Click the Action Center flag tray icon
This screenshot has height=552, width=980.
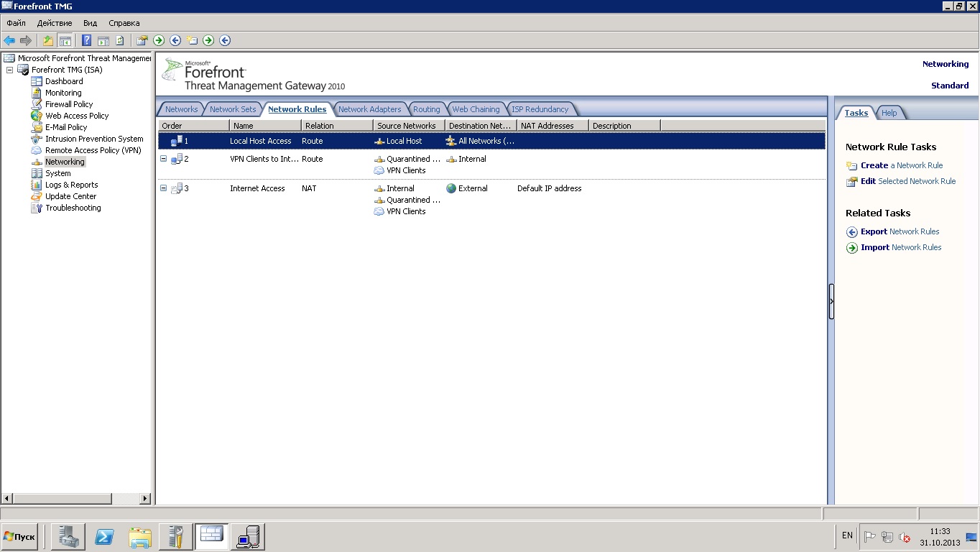tap(869, 536)
